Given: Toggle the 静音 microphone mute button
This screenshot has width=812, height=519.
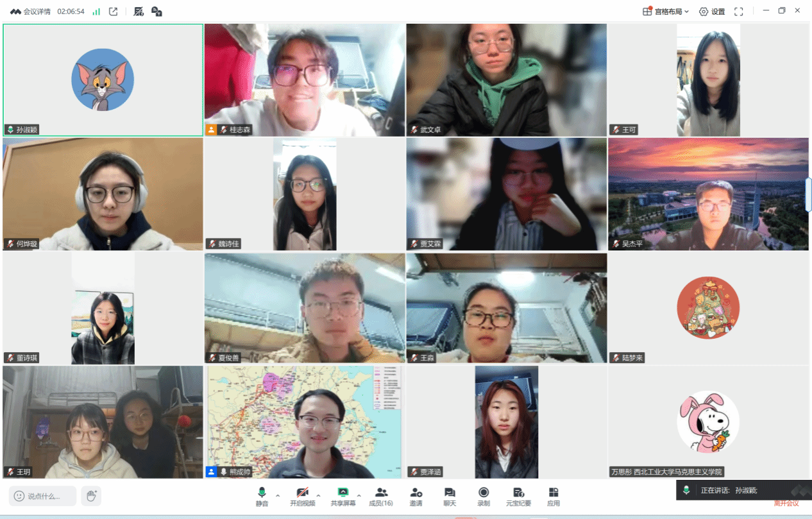Looking at the screenshot, I should point(262,496).
